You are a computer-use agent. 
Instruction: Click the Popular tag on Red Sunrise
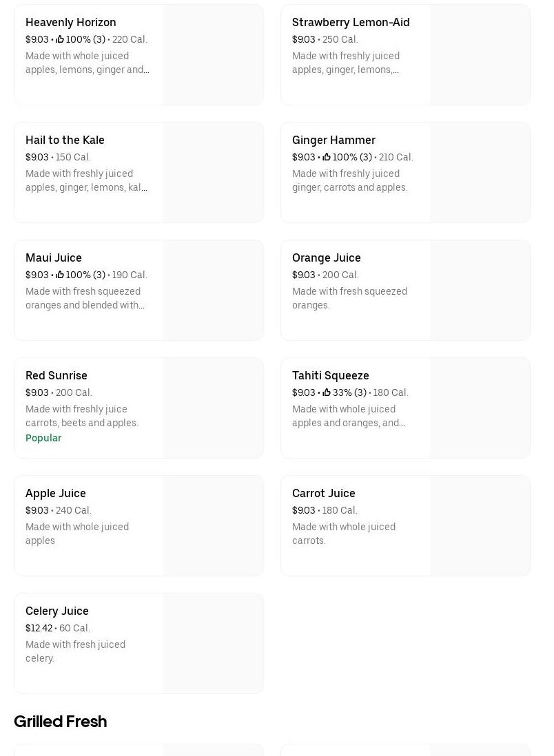coord(43,438)
